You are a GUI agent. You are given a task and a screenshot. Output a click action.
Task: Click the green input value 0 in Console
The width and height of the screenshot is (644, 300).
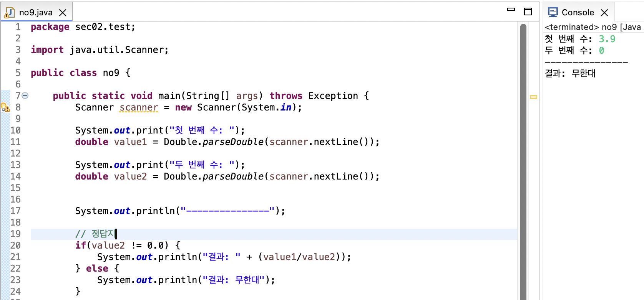[x=602, y=51]
